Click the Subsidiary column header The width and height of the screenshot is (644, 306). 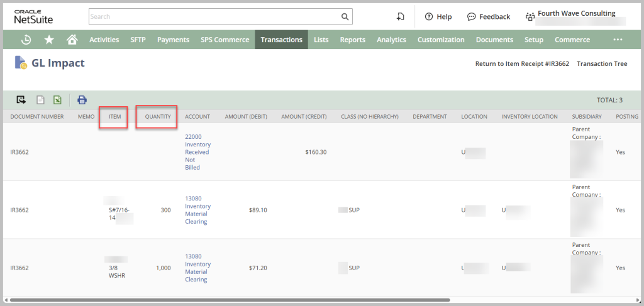(x=587, y=116)
